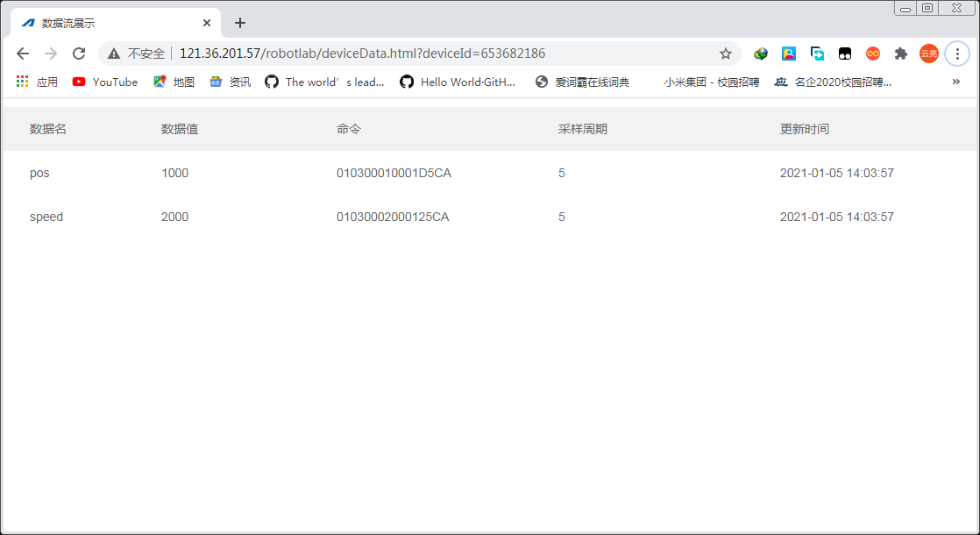Open the Hello World GitHub bookmark

click(x=458, y=82)
